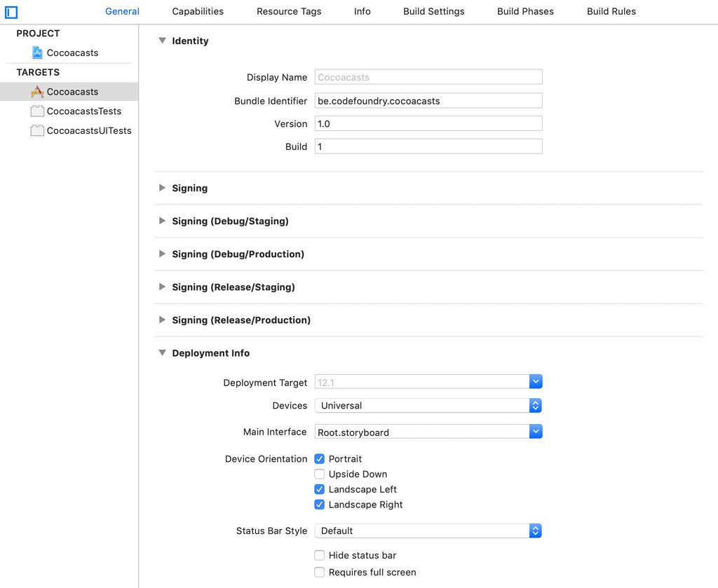The height and width of the screenshot is (588, 718).
Task: Click the CocoacastsTests target folder icon
Action: click(38, 111)
